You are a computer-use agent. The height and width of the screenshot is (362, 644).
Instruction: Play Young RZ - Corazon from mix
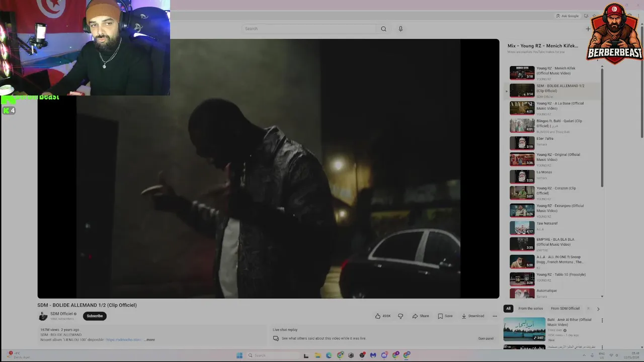(553, 193)
